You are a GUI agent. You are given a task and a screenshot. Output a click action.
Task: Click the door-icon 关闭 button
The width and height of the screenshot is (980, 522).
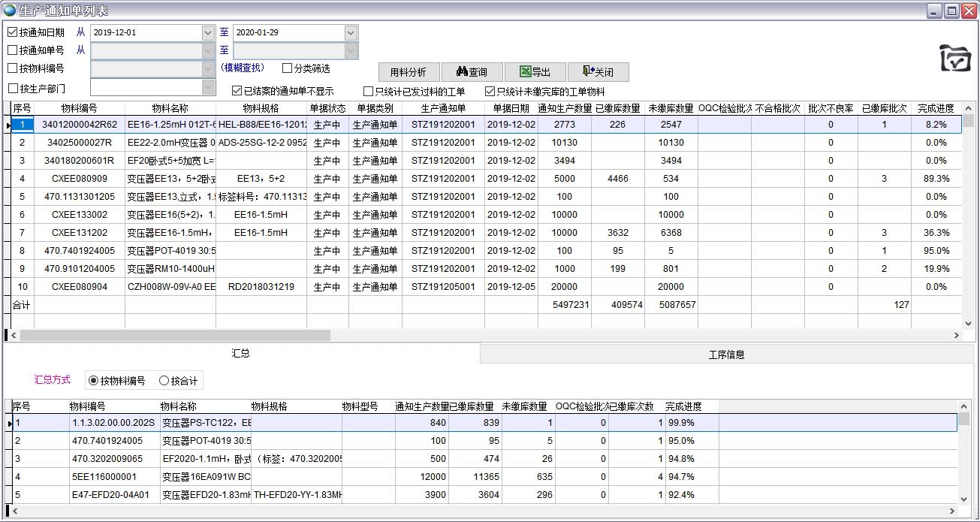(598, 72)
